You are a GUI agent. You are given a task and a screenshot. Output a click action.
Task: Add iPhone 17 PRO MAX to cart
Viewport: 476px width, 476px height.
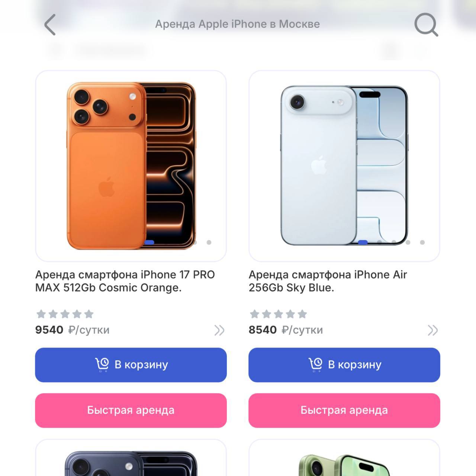[131, 365]
